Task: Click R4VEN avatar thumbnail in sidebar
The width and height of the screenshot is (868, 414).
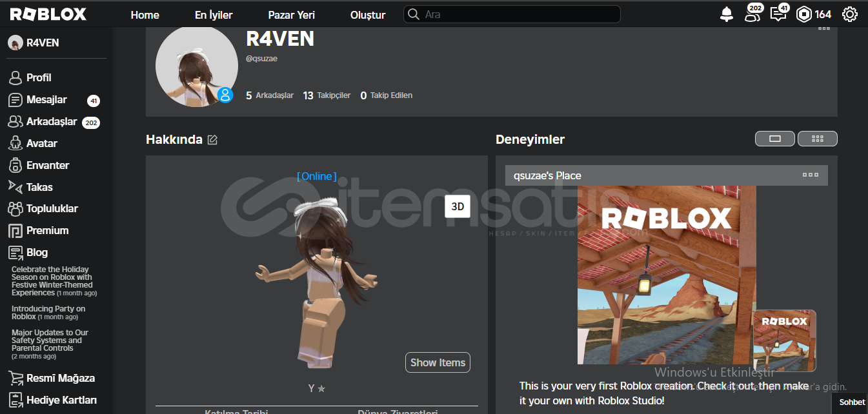Action: [15, 43]
